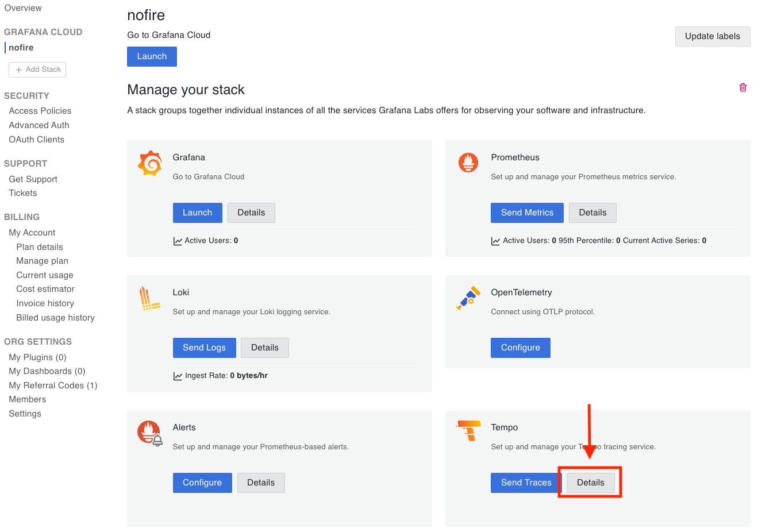
Task: Click Update labels button
Action: [x=713, y=36]
